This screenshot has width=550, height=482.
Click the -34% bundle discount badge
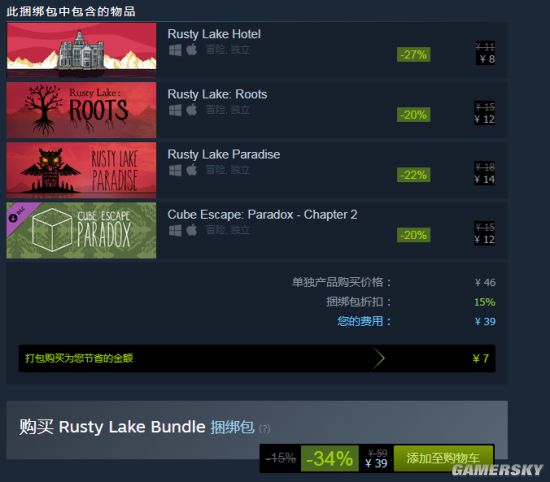tap(330, 458)
